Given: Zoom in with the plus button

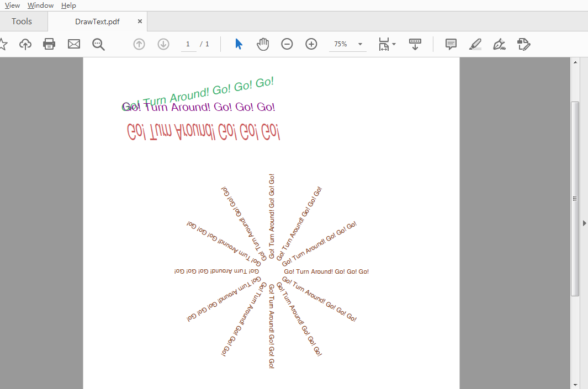Looking at the screenshot, I should [311, 44].
